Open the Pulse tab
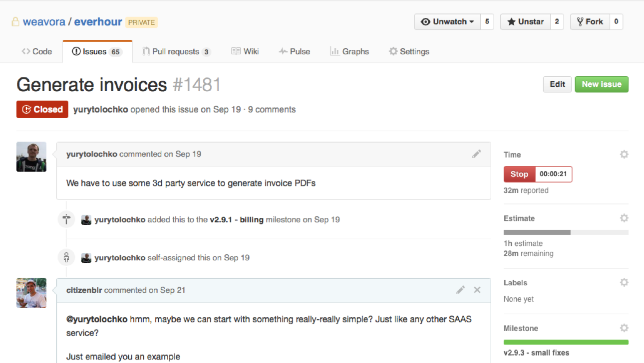 (295, 51)
